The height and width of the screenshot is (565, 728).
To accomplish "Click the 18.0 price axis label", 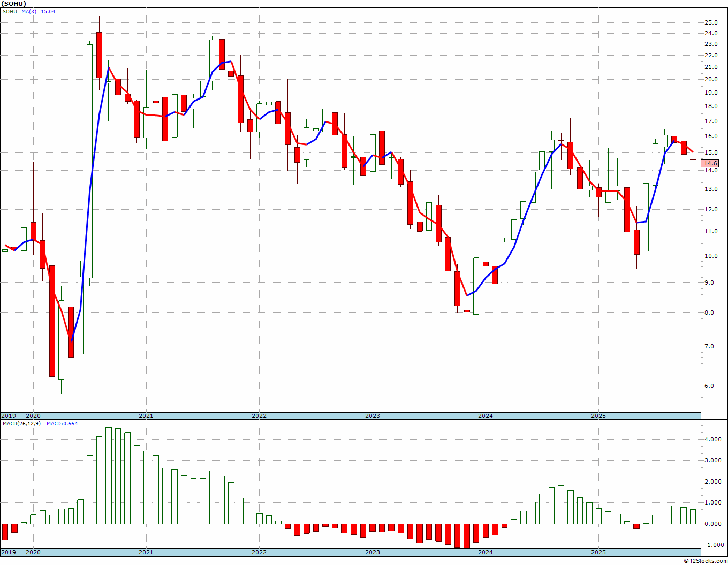I will [x=711, y=106].
